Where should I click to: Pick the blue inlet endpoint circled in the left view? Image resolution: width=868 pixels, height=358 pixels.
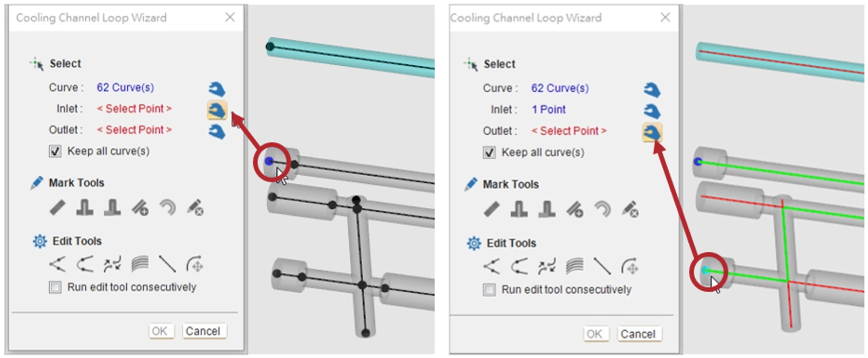[269, 161]
